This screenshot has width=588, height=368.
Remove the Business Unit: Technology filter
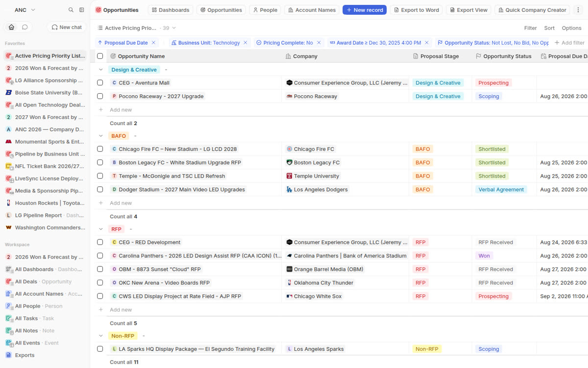point(246,43)
